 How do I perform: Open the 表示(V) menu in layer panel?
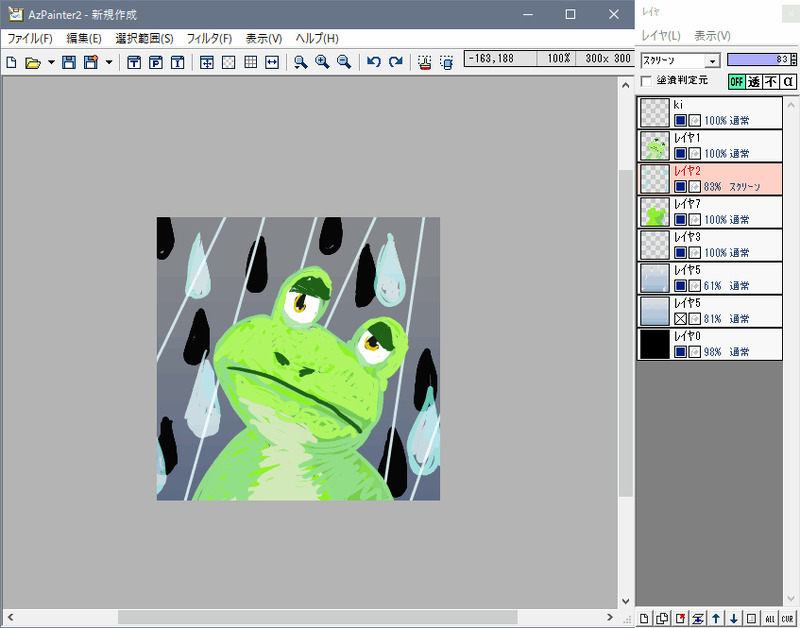coord(712,36)
